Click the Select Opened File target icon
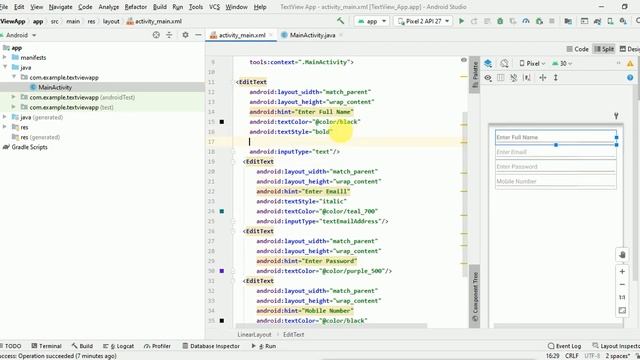The image size is (640, 360). coord(156,35)
